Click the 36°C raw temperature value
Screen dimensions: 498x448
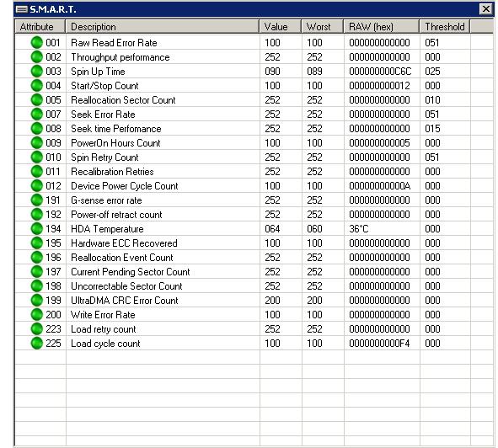(x=359, y=229)
